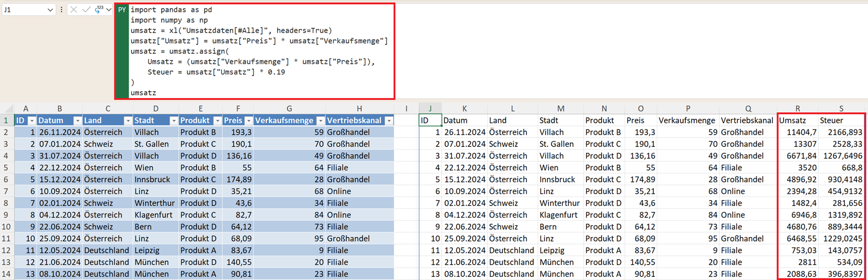The image size is (868, 280).
Task: Open the Datum column filter dropdown
Action: (77, 121)
